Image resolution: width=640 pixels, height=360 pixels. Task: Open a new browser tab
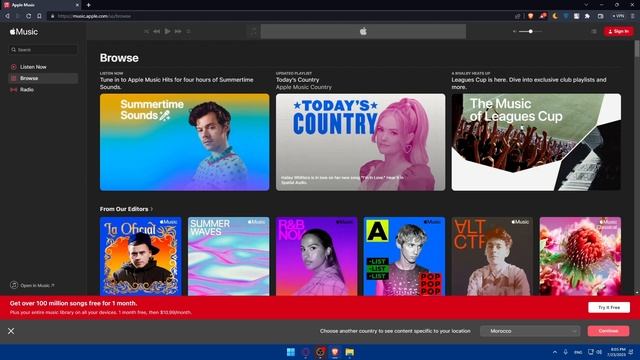89,5
